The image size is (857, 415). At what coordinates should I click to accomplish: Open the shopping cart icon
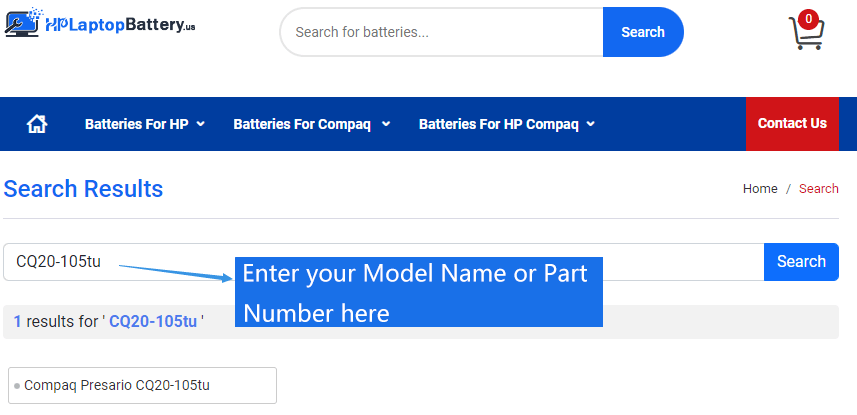805,36
